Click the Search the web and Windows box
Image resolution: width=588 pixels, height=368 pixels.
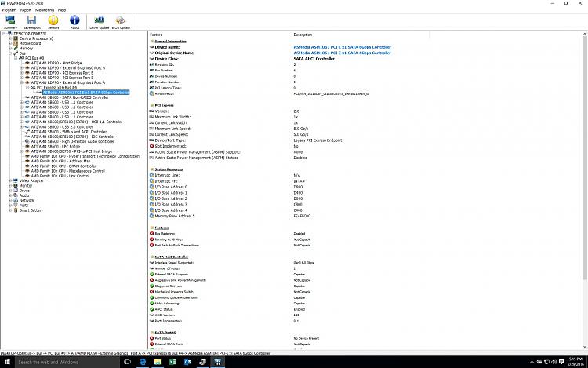click(47, 363)
